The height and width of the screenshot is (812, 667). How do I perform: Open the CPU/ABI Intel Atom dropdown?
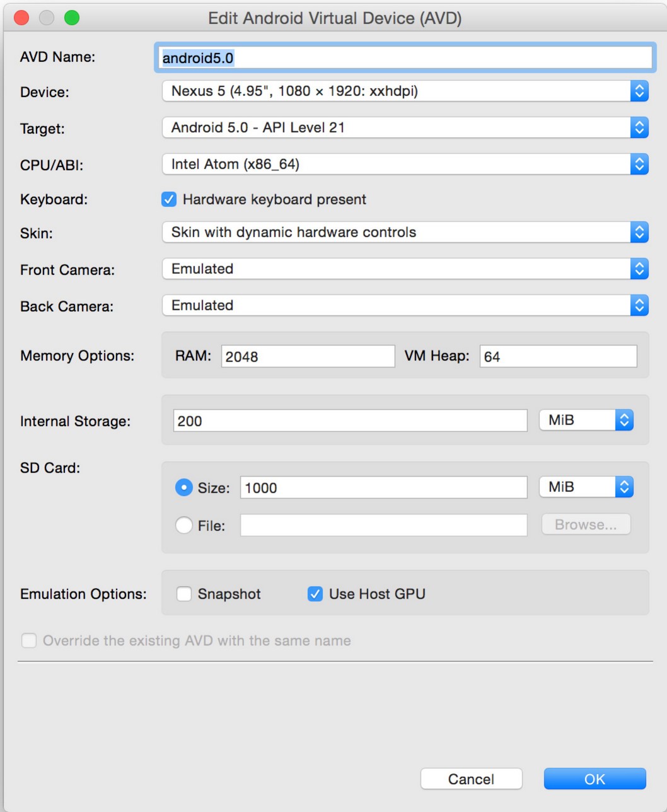[405, 165]
